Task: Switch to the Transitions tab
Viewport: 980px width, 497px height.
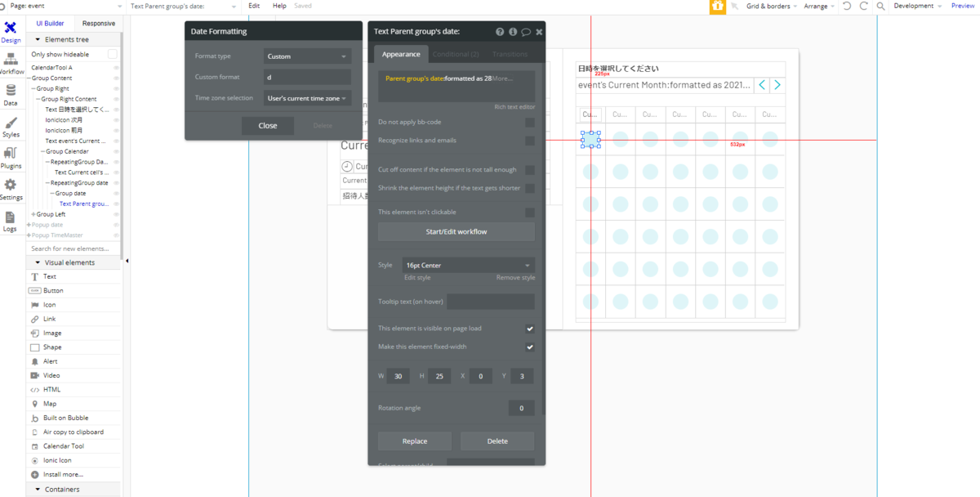Action: [x=510, y=54]
